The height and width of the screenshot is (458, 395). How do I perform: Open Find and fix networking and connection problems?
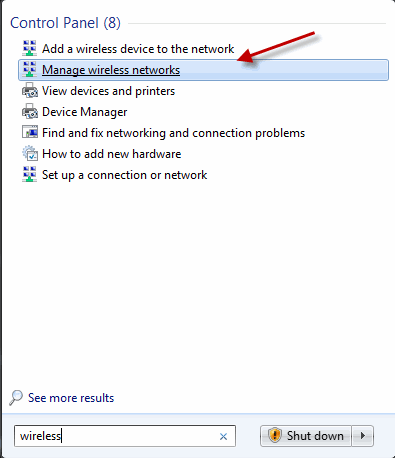coord(173,133)
